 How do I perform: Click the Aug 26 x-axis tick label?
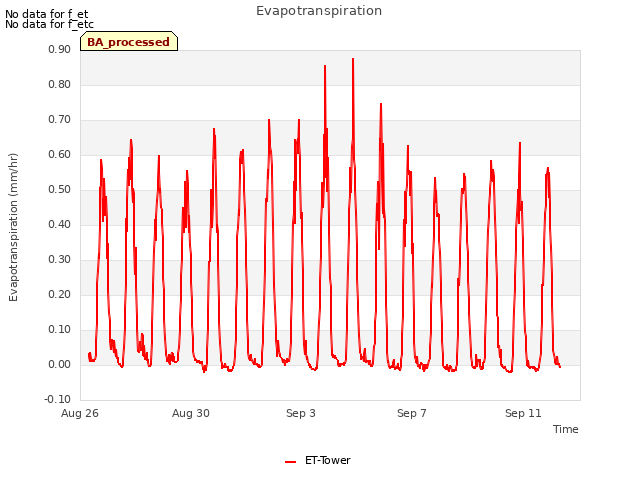[80, 413]
